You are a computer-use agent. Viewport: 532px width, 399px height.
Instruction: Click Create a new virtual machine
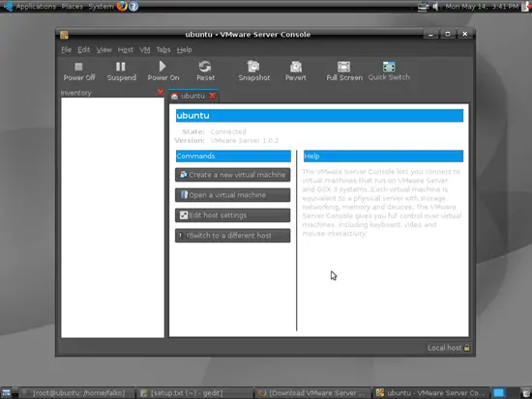pyautogui.click(x=233, y=175)
